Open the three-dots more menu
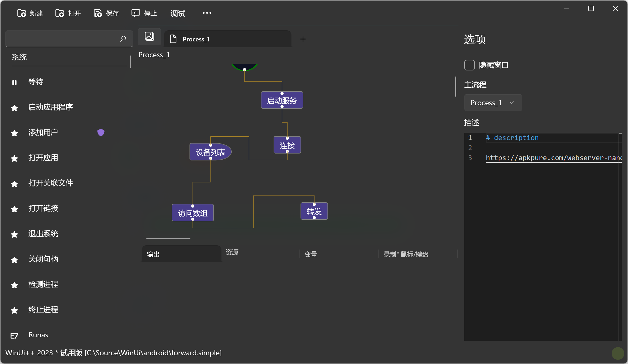Image resolution: width=628 pixels, height=364 pixels. coord(207,13)
